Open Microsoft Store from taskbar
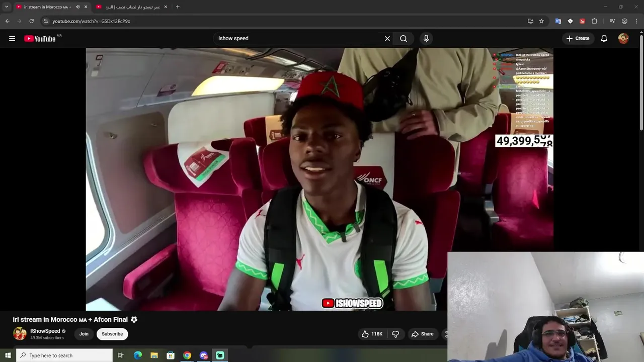Image resolution: width=644 pixels, height=362 pixels. [x=171, y=355]
